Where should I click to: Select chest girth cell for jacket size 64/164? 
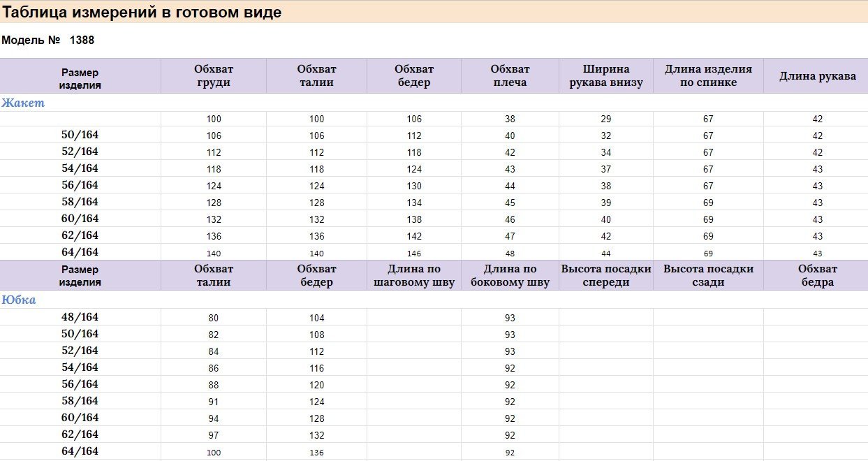(214, 253)
